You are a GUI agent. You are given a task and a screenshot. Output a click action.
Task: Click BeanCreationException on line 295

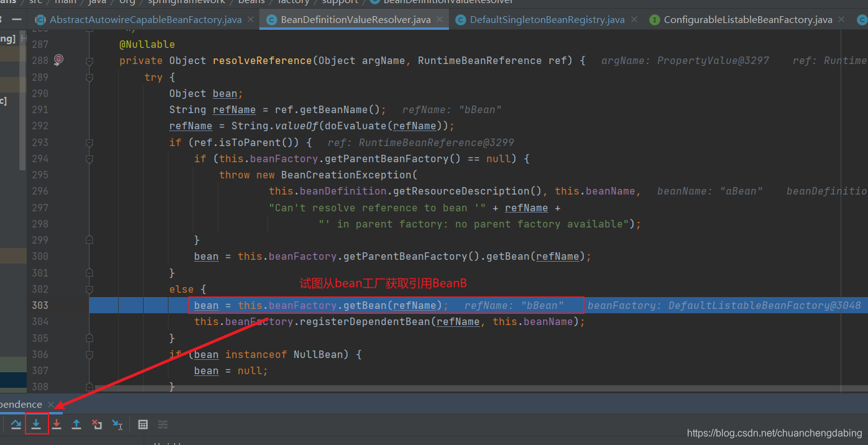tap(346, 175)
